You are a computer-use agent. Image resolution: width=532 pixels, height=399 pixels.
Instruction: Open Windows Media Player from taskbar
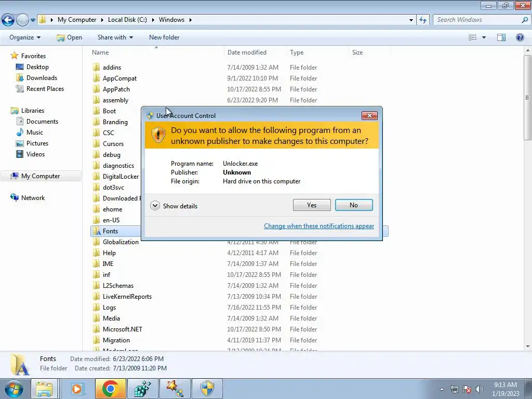(x=77, y=389)
